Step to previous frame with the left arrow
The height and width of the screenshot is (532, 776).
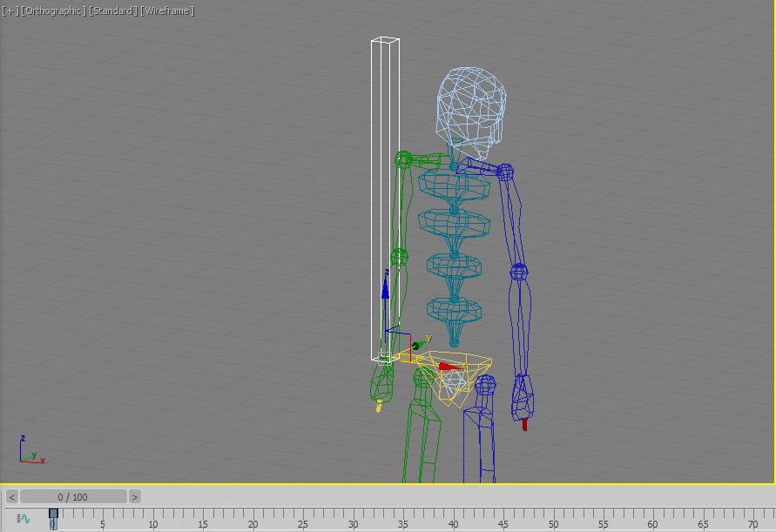click(12, 496)
